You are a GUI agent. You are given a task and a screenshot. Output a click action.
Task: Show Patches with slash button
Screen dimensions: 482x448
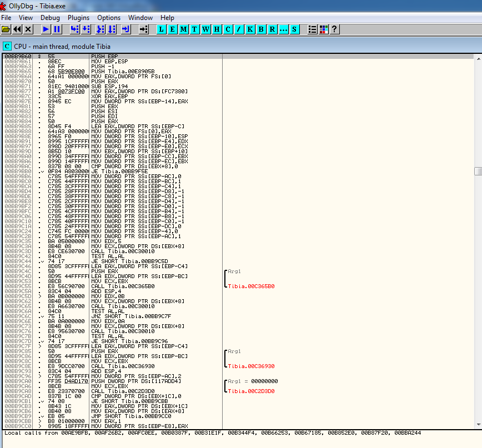click(x=239, y=29)
